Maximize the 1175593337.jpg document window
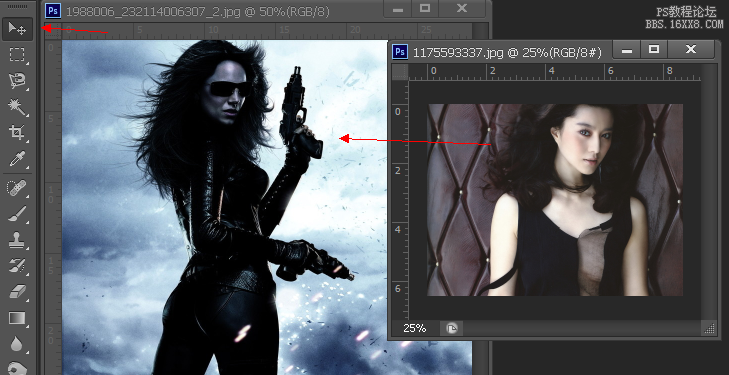 tap(654, 49)
